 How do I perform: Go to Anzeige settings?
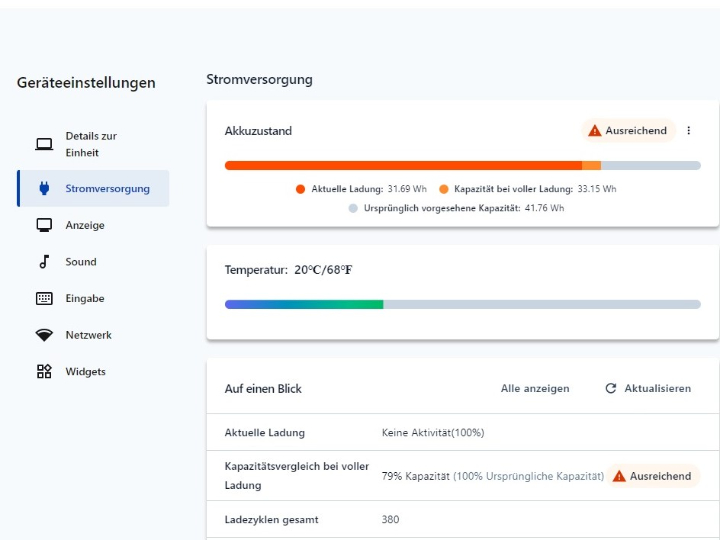point(93,225)
